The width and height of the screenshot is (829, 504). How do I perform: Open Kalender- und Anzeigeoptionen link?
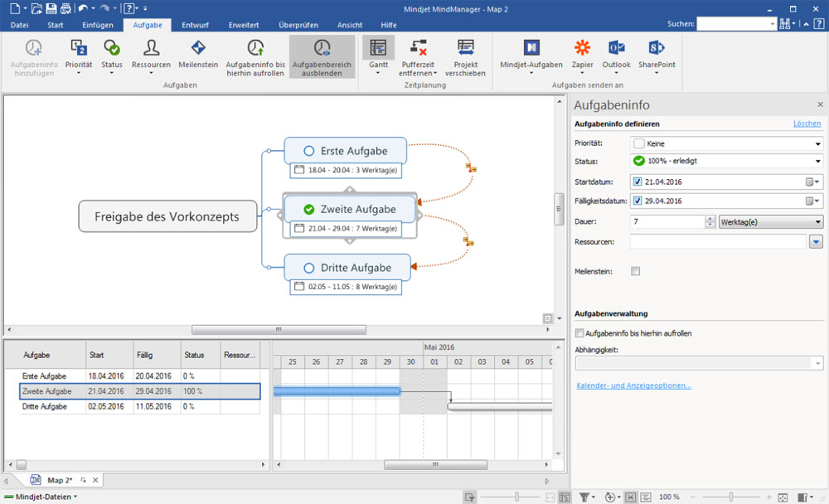click(x=633, y=385)
